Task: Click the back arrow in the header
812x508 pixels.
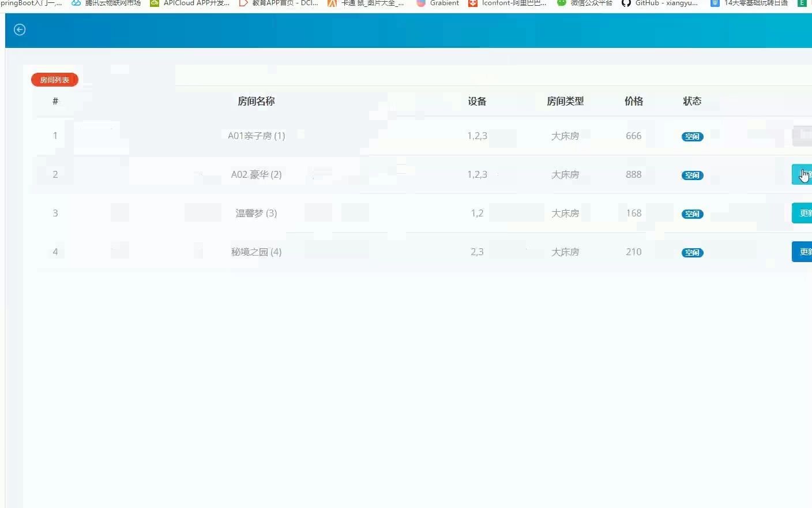Action: (x=19, y=29)
